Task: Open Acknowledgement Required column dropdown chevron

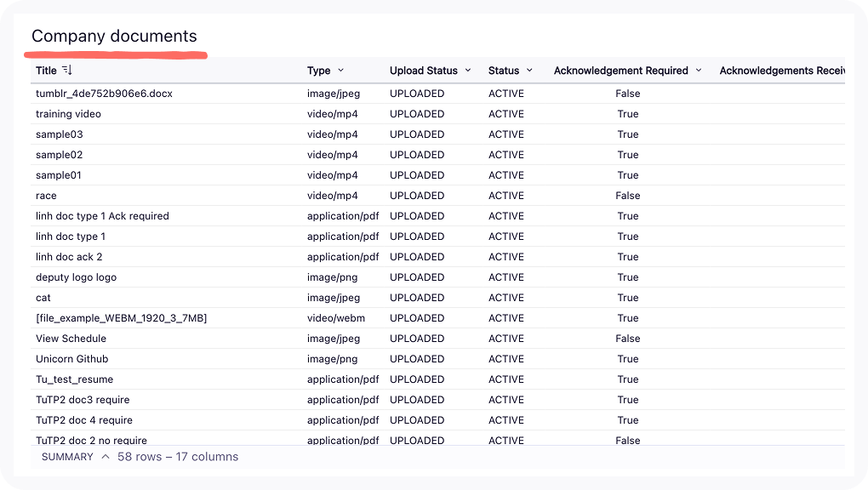Action: point(699,71)
